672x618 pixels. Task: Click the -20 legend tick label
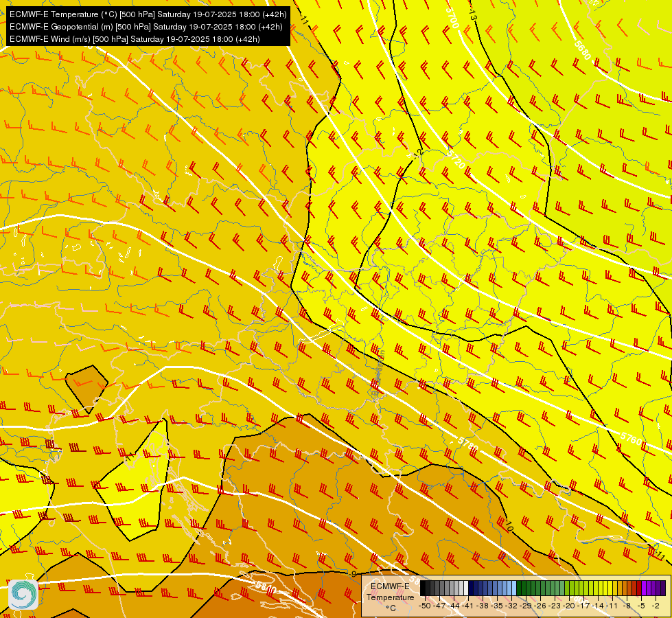(570, 606)
